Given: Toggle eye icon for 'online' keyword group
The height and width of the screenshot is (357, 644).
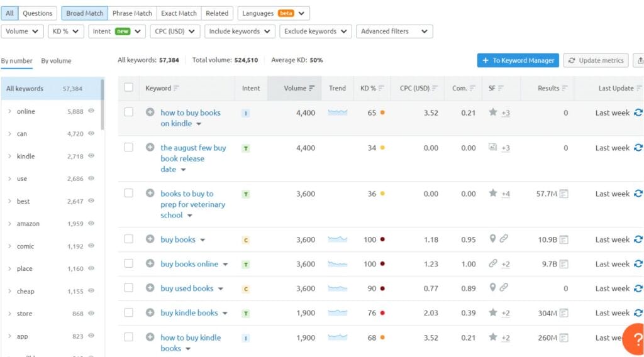Looking at the screenshot, I should click(91, 111).
